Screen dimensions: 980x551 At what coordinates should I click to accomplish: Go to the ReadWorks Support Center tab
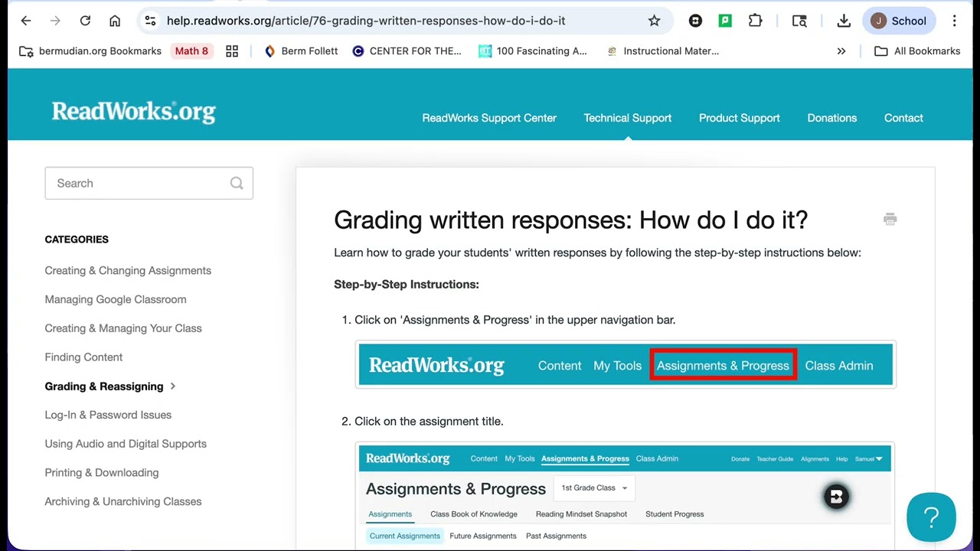pyautogui.click(x=489, y=118)
